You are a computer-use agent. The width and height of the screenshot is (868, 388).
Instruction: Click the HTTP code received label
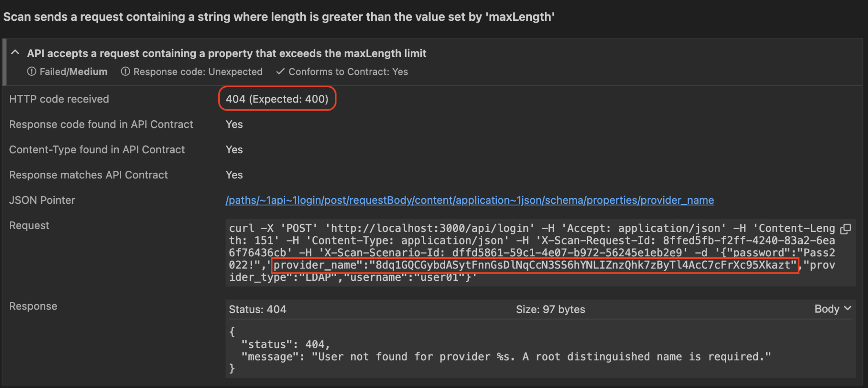pos(59,99)
